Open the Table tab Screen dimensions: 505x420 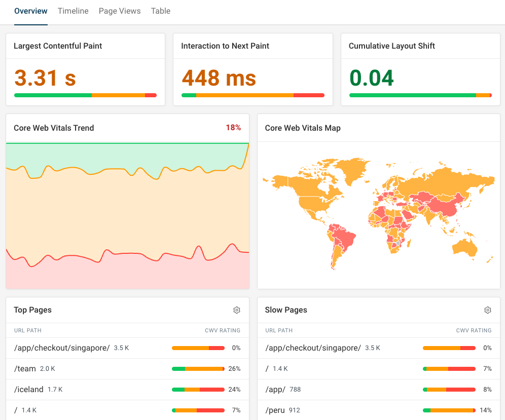[161, 11]
